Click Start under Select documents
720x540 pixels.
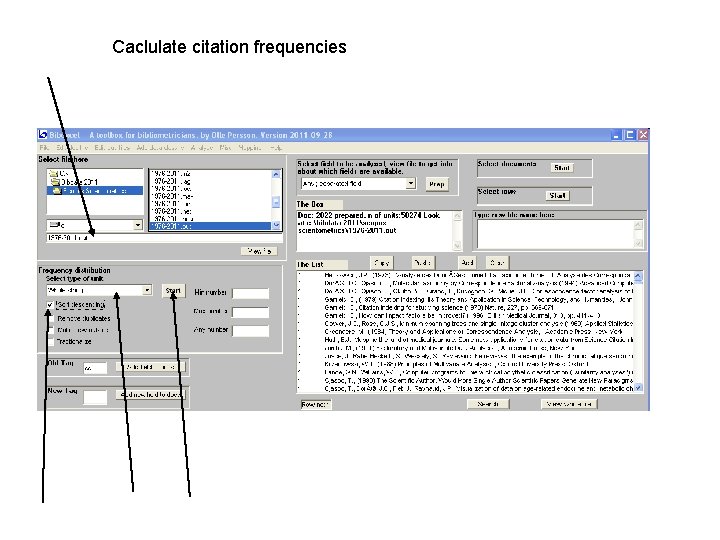[x=562, y=168]
